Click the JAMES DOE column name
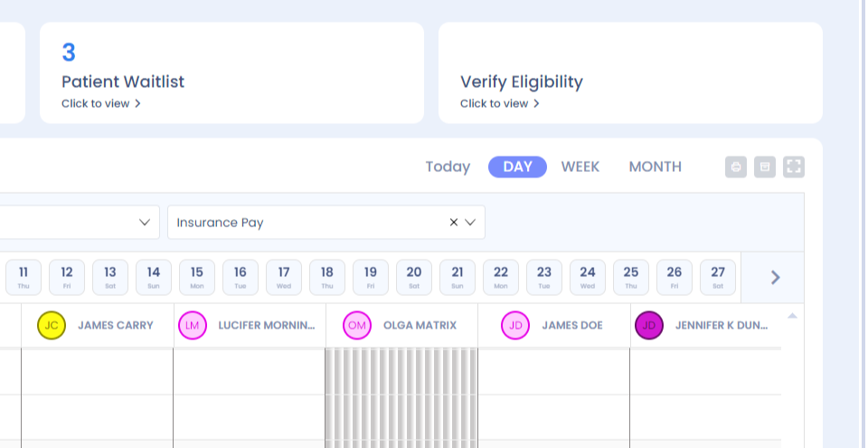The image size is (868, 448). tap(572, 326)
